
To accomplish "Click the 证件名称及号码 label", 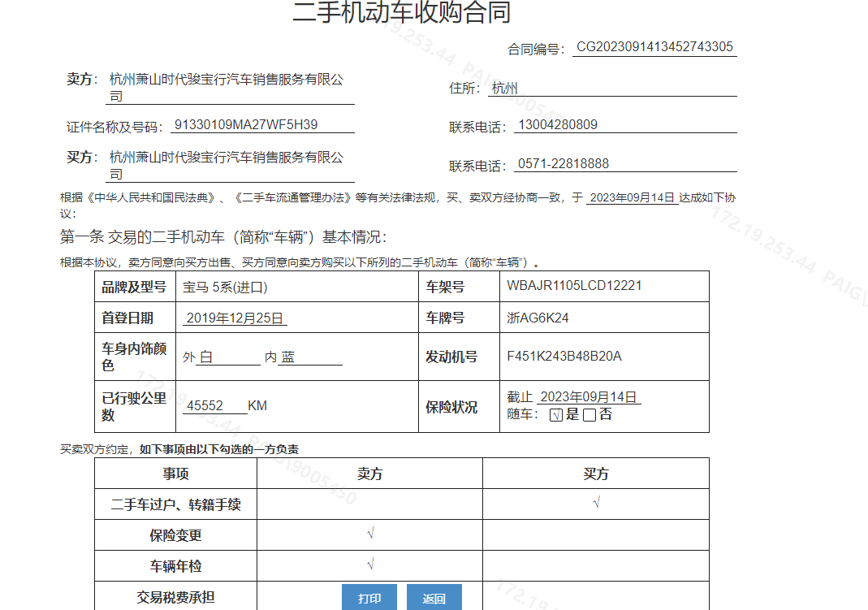I will 114,128.
